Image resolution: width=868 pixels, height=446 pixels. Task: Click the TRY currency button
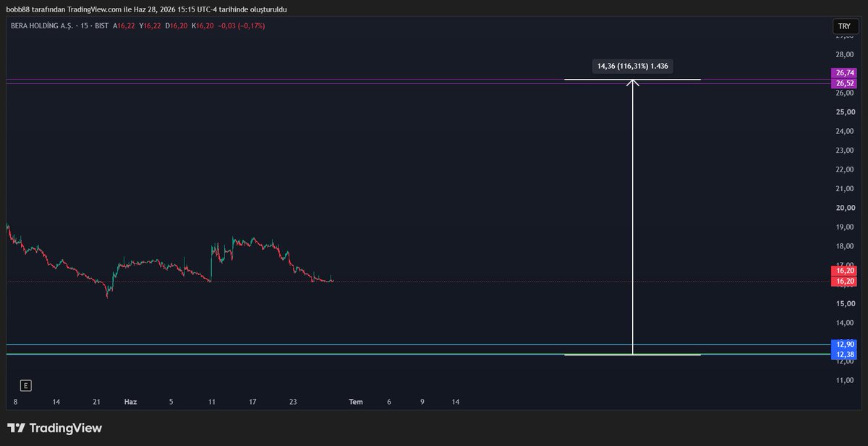843,26
